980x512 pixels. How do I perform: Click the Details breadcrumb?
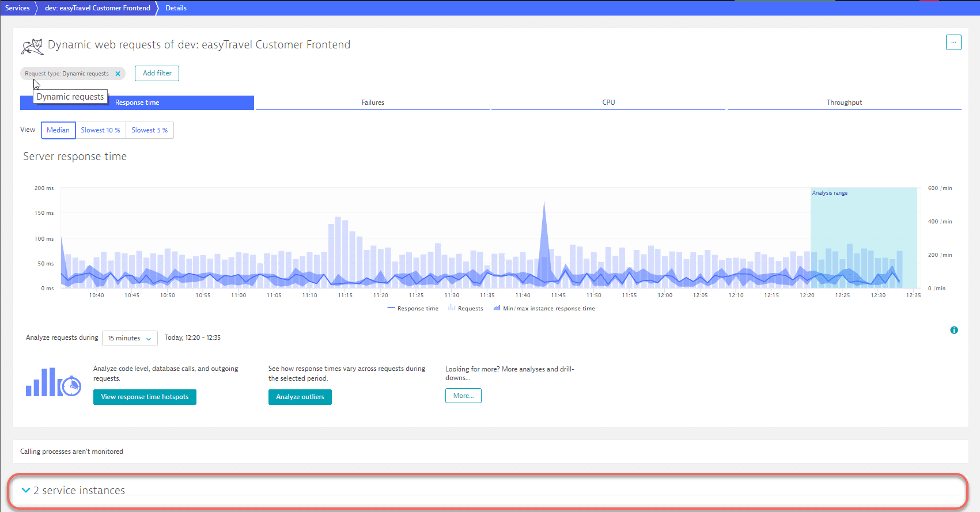(x=176, y=8)
